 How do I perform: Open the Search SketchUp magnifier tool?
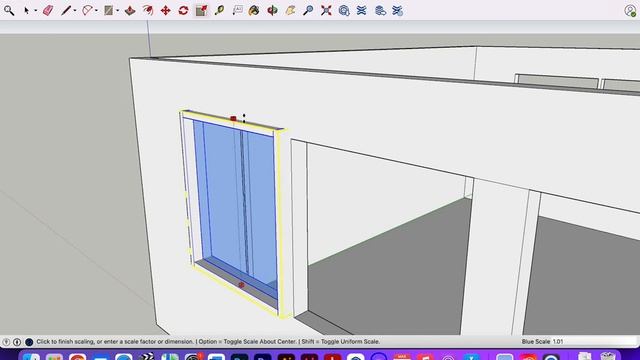(9, 11)
